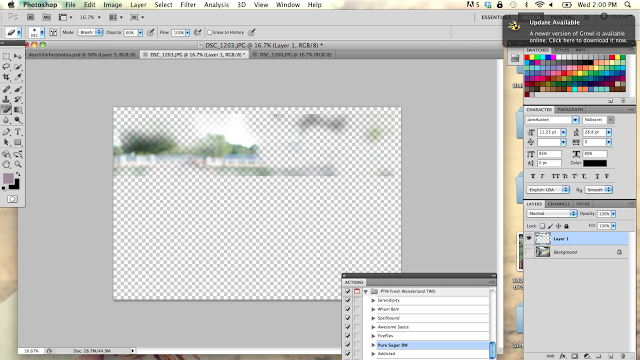Select the Lasso tool
The width and height of the screenshot is (640, 360).
[x=6, y=67]
